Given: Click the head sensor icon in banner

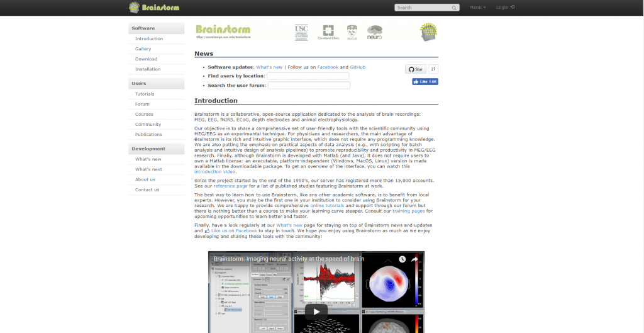Looking at the screenshot, I should [x=429, y=32].
